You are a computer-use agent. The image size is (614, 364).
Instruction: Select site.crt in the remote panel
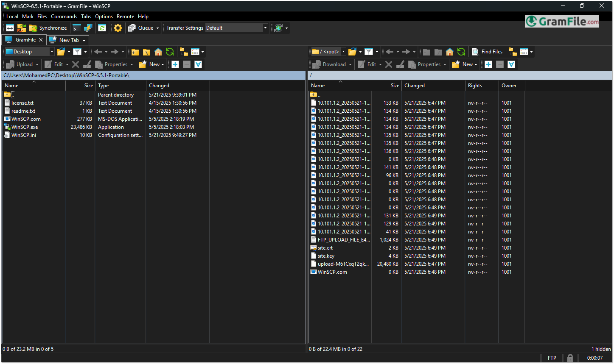pyautogui.click(x=325, y=248)
